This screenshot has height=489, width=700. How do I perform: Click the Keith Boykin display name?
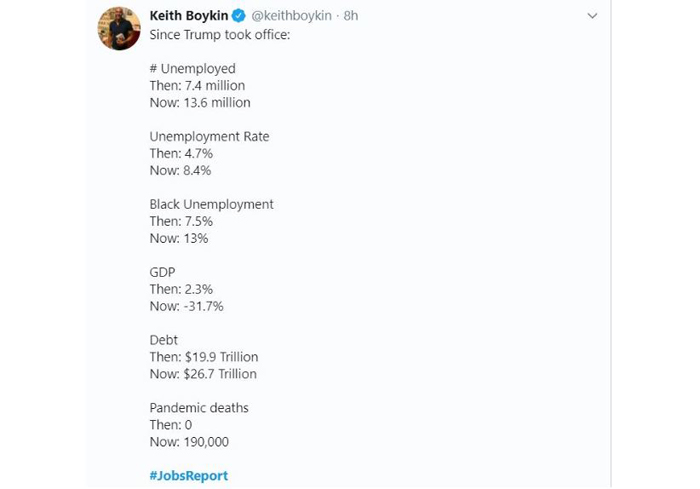[189, 16]
